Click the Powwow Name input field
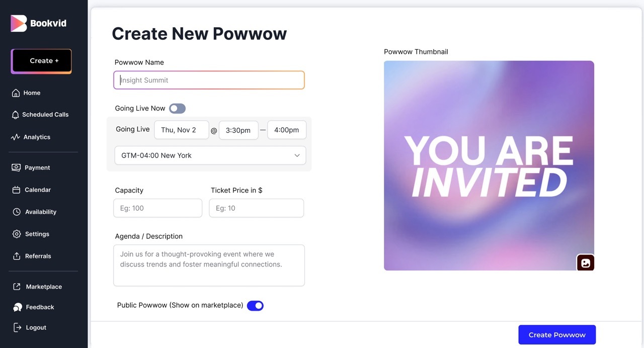The height and width of the screenshot is (348, 644). [x=209, y=80]
